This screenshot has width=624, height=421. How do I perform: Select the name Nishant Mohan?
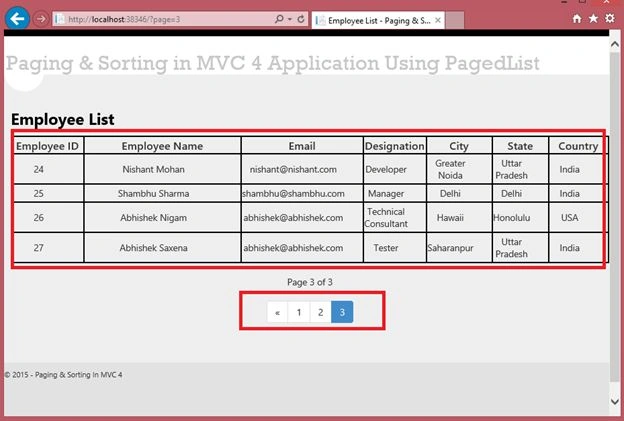pyautogui.click(x=154, y=169)
